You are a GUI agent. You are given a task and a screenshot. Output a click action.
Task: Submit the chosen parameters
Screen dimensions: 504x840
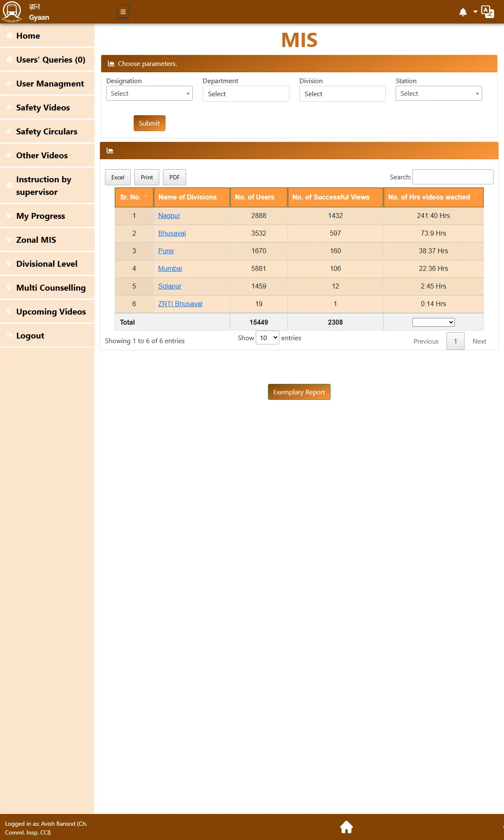[150, 123]
